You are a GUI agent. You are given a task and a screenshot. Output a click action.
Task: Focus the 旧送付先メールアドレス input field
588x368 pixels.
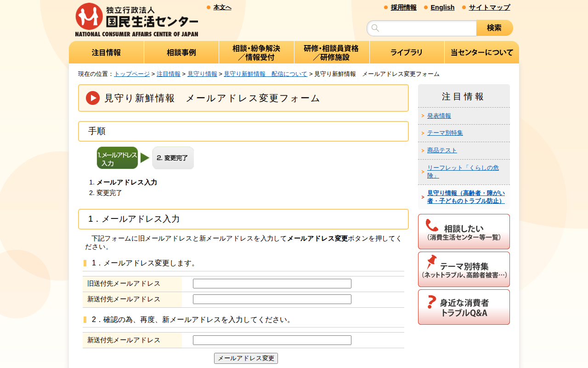point(272,284)
